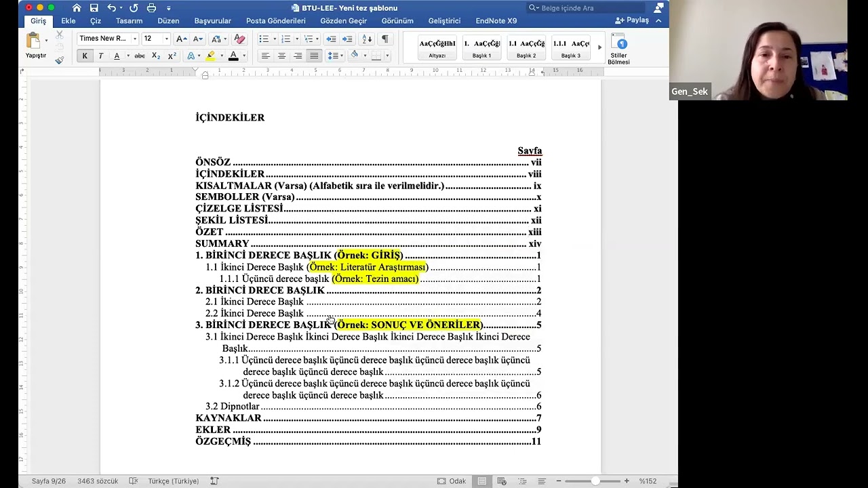Click track changes icon in status bar
The height and width of the screenshot is (488, 868).
click(x=214, y=481)
